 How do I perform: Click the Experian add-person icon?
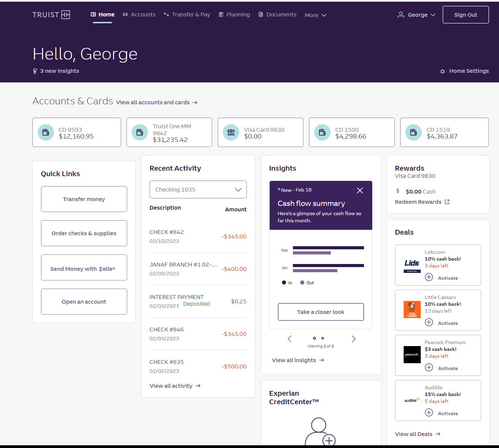click(x=320, y=431)
